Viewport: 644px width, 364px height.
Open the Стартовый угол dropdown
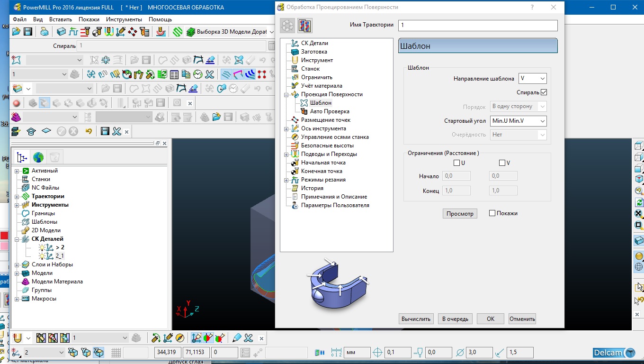coord(518,121)
